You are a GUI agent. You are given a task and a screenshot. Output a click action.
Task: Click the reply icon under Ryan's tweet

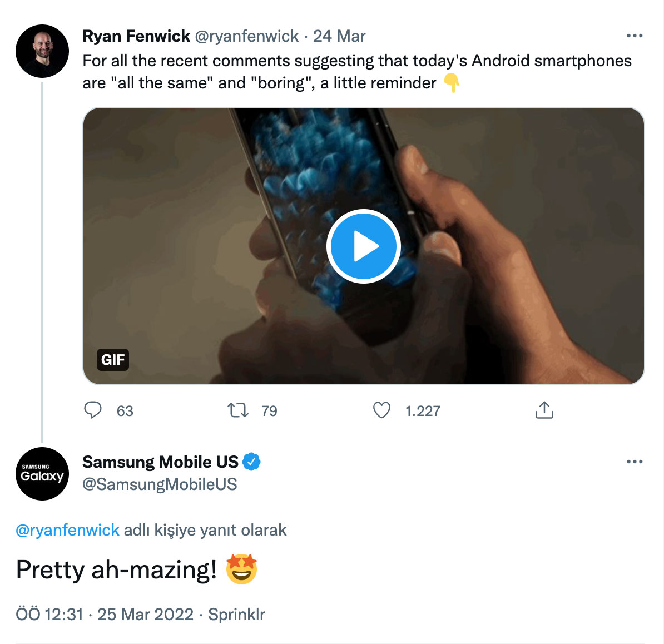pos(93,410)
